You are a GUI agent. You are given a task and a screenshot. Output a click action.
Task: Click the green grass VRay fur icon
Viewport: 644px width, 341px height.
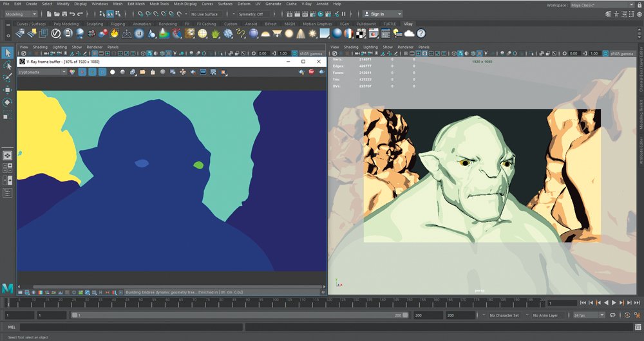215,33
